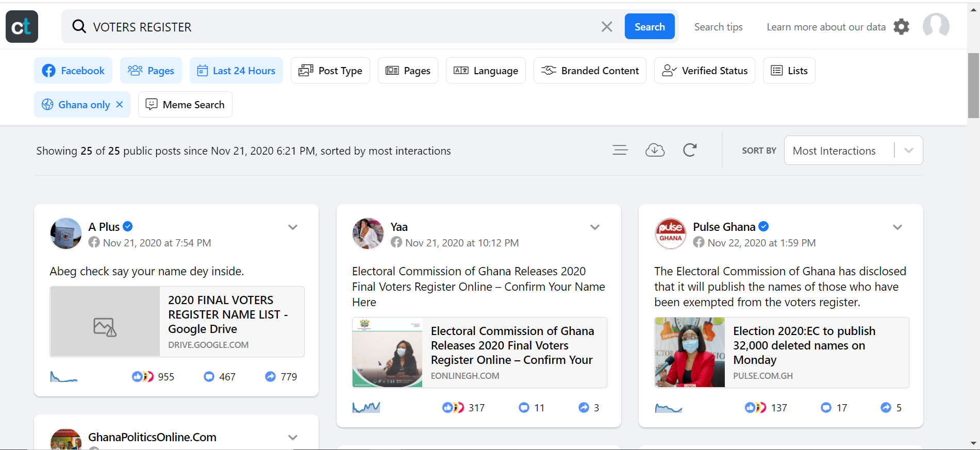Open the A Plus page name
This screenshot has height=450, width=980.
click(x=104, y=227)
